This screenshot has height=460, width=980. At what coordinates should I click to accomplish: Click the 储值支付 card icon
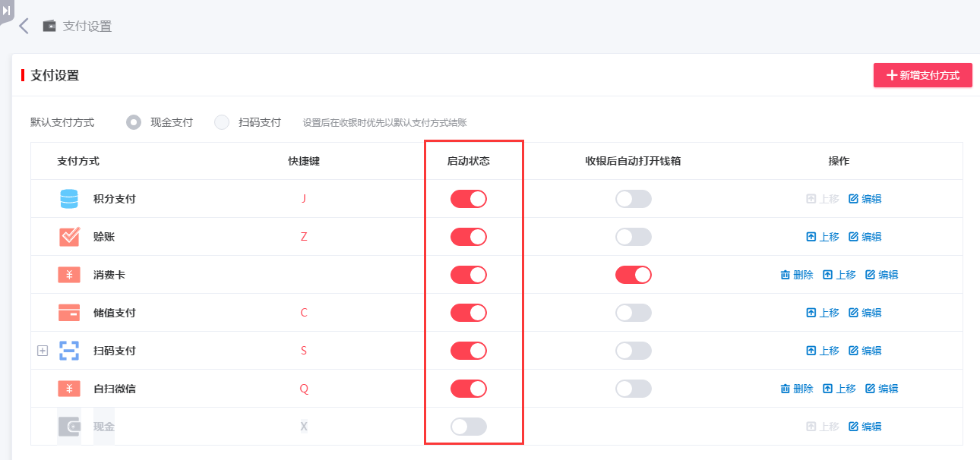pos(69,312)
